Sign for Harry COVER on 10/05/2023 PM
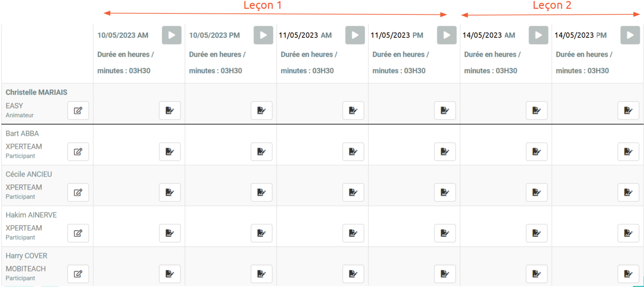Viewport: 644px width, 287px height. 262,274
